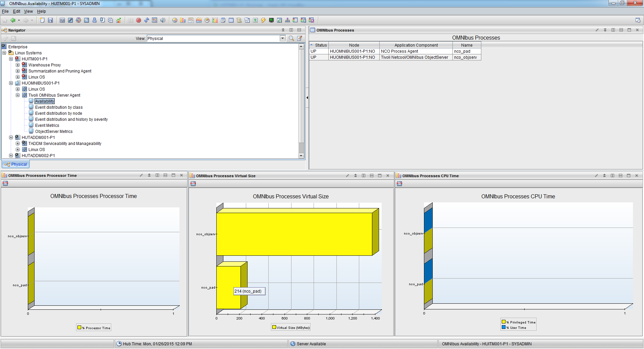Viewport: 644px width, 349px height.
Task: Click the Save Workspace disk icon
Action: pos(50,20)
